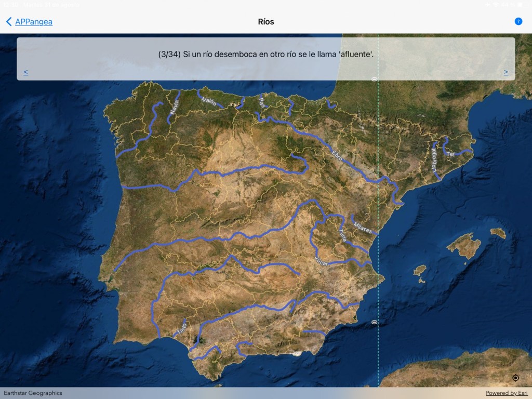
Task: Go to the previous tip arrow
Action: coord(26,72)
